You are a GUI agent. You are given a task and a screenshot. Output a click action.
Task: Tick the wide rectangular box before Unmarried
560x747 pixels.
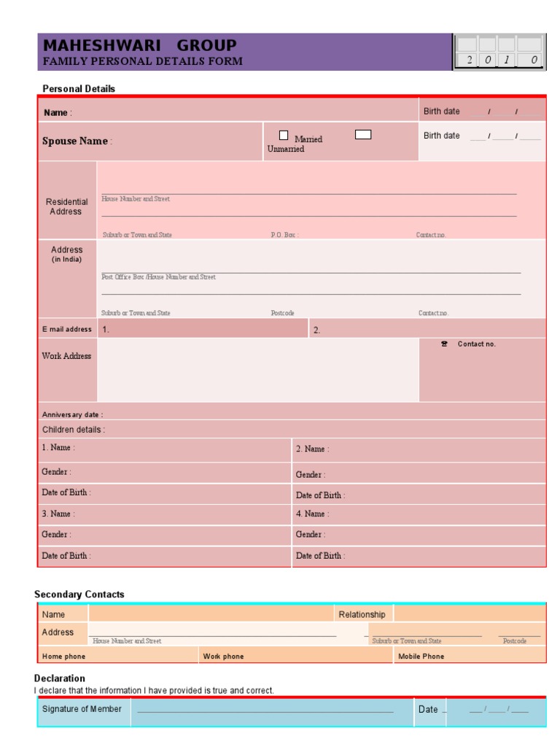pyautogui.click(x=363, y=135)
